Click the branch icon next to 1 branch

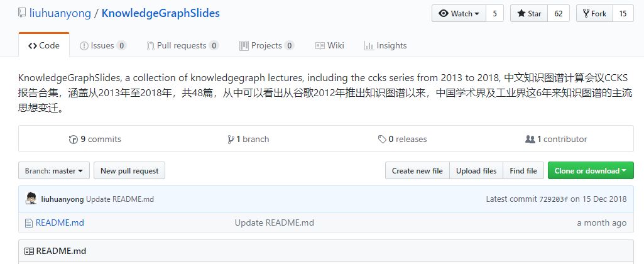[231, 140]
